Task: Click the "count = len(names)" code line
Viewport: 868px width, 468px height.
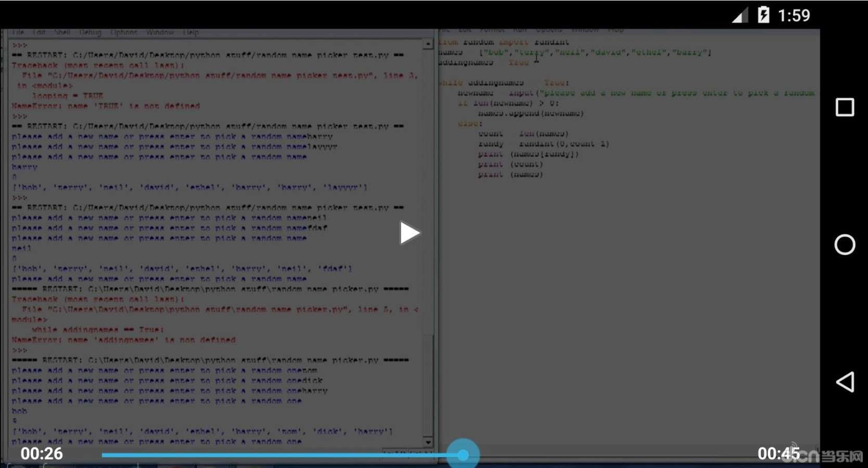Action: (x=523, y=134)
